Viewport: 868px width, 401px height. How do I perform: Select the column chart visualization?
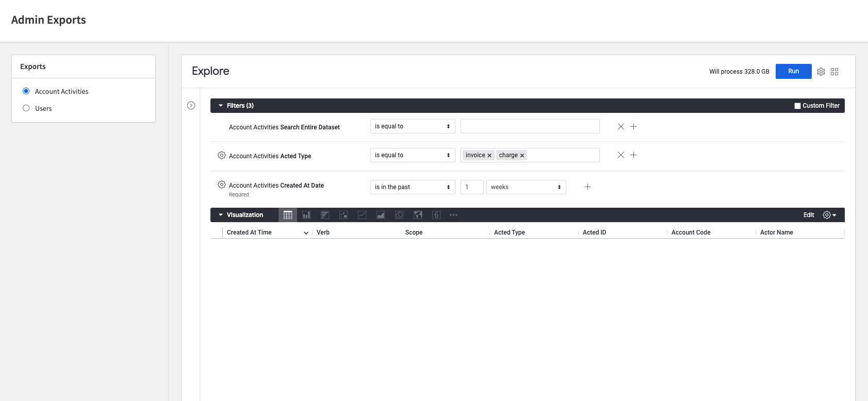click(x=306, y=215)
